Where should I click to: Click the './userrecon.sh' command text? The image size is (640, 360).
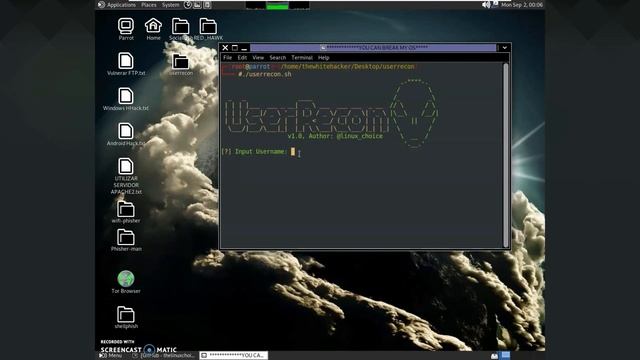268,74
